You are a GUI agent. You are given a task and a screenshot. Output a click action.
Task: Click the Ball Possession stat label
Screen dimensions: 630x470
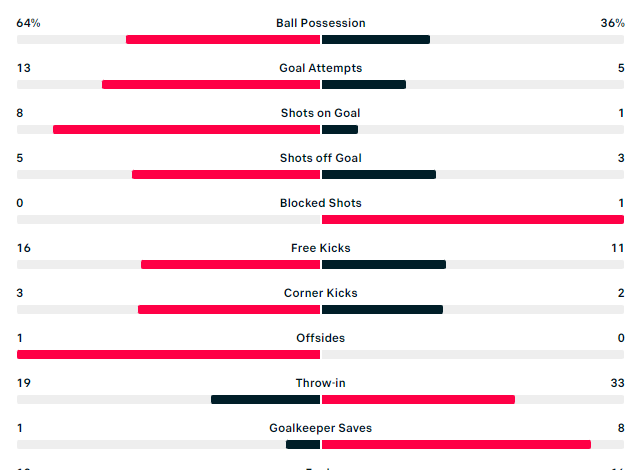[320, 23]
